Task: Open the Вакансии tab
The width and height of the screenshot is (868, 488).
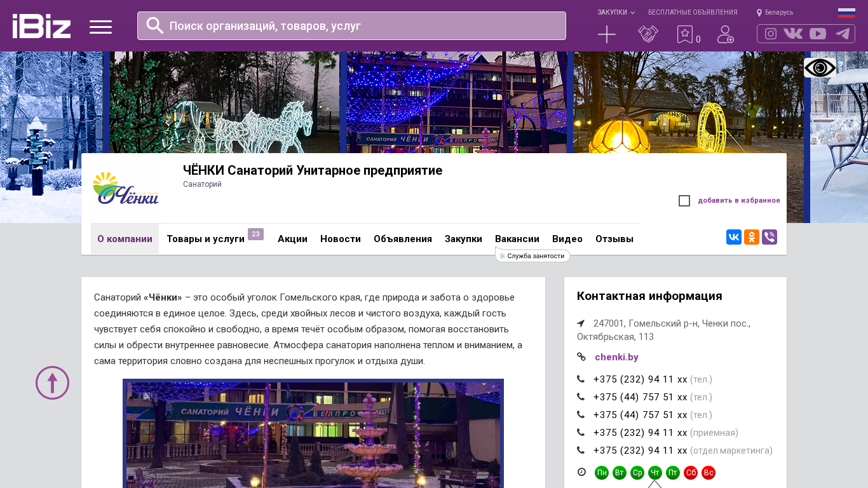Action: [517, 239]
